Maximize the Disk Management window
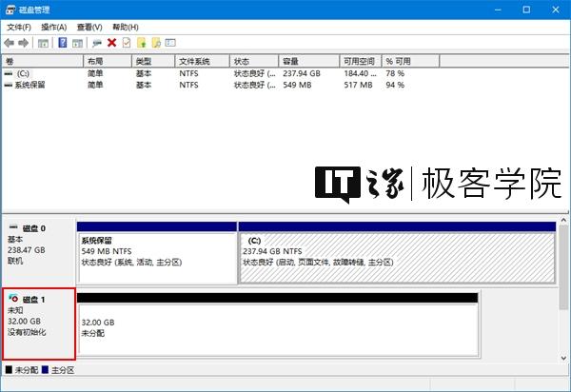Image resolution: width=571 pixels, height=392 pixels. tap(526, 10)
